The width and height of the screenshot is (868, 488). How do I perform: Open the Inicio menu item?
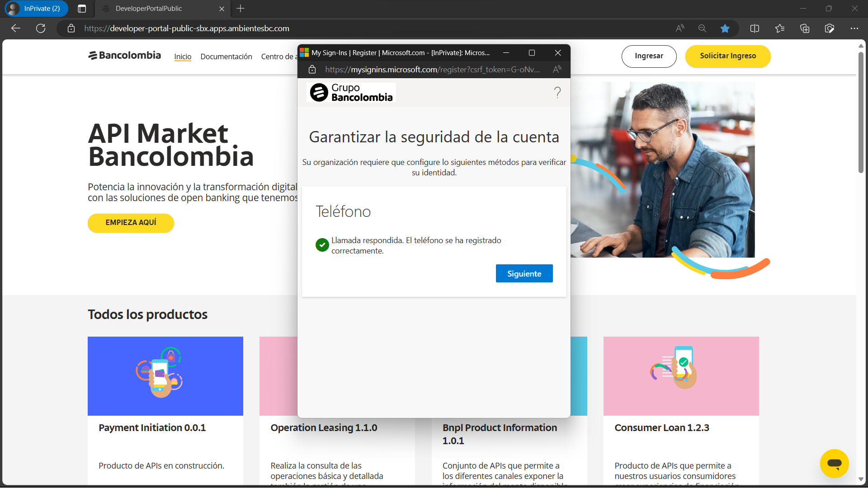183,56
